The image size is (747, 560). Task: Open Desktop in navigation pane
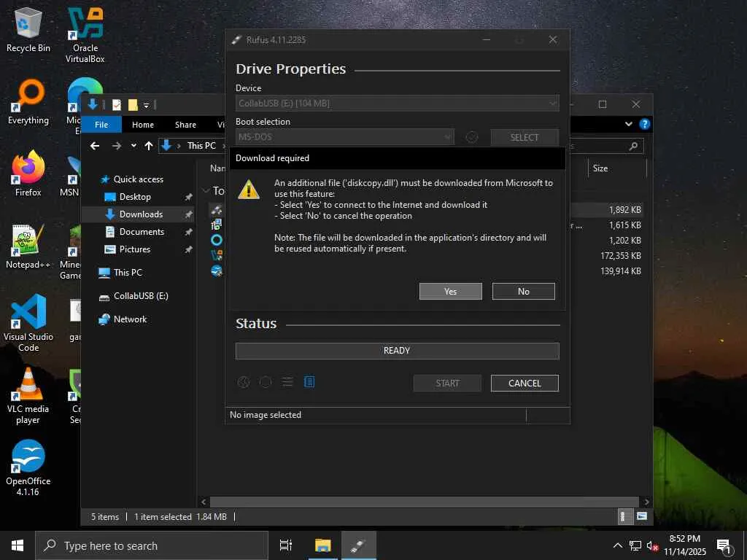pos(135,197)
